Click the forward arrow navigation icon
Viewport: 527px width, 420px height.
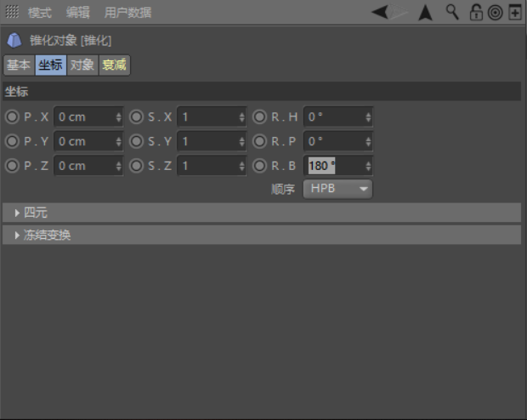(401, 12)
